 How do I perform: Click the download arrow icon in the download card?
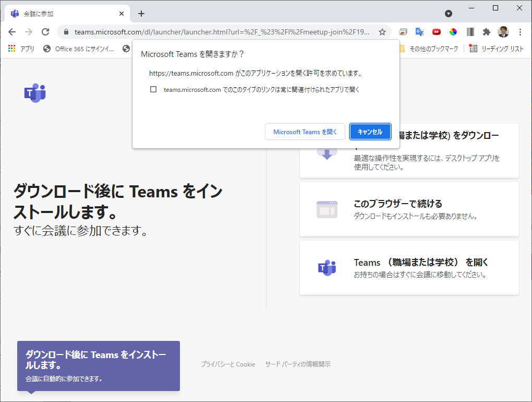click(327, 154)
